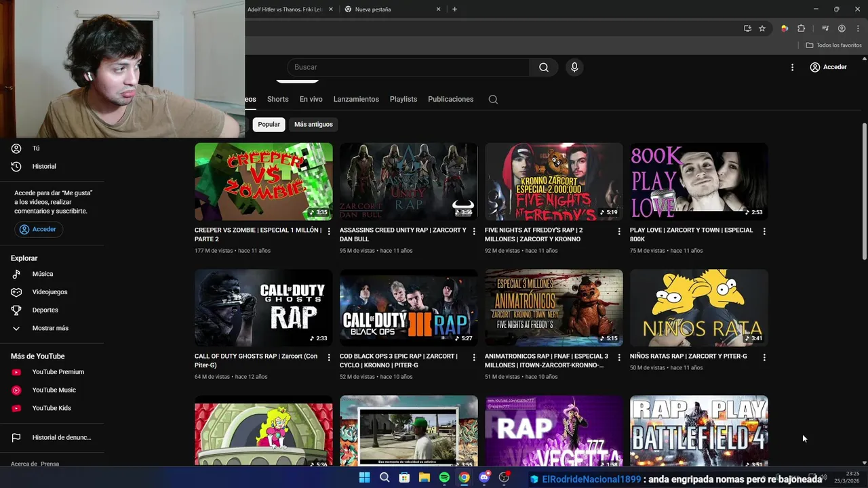Click the page vertical scrollbar
This screenshot has height=488, width=868.
tap(864, 191)
